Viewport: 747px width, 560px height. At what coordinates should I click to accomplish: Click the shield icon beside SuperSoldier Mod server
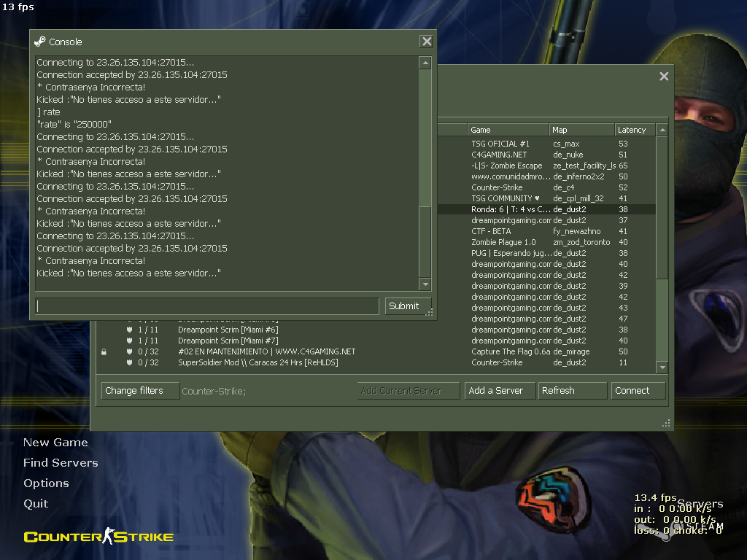(x=130, y=362)
